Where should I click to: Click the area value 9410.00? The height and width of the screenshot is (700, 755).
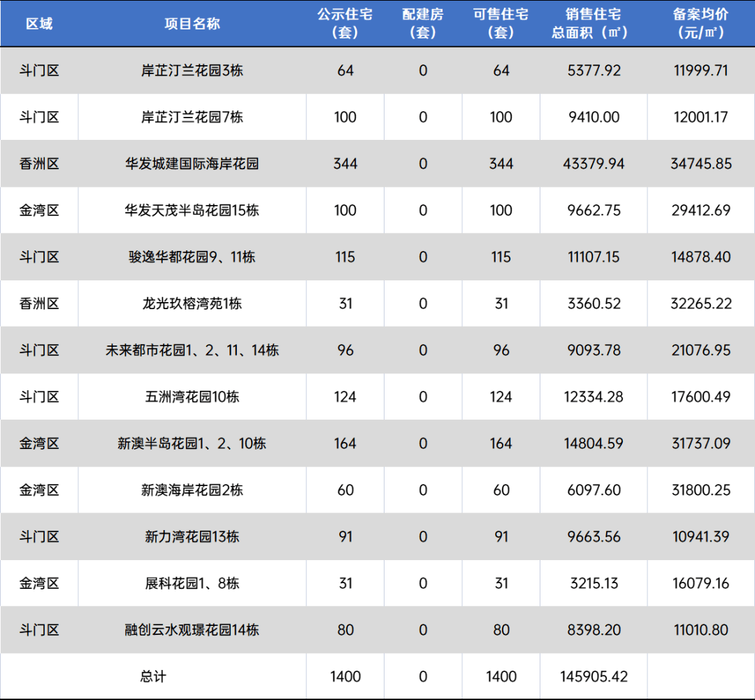(594, 117)
